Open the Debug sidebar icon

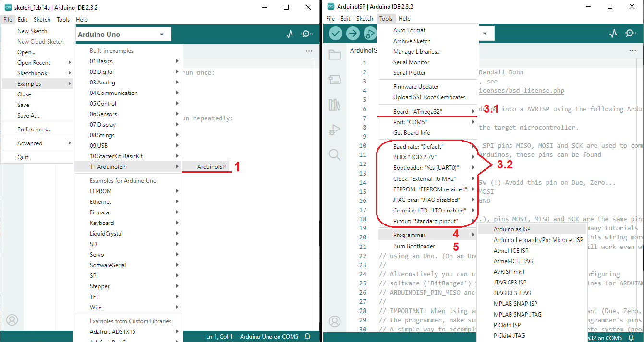tap(335, 130)
